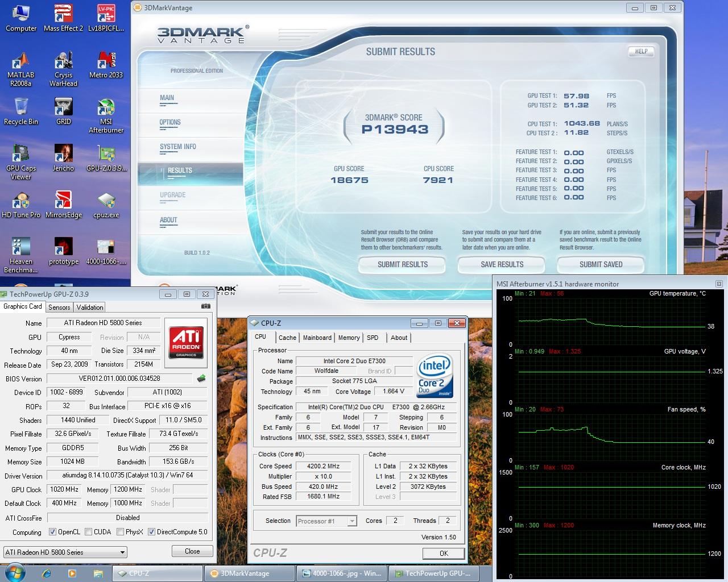Toggle the CUDA checkbox in GPU-Z
This screenshot has height=582, width=728.
[x=88, y=532]
